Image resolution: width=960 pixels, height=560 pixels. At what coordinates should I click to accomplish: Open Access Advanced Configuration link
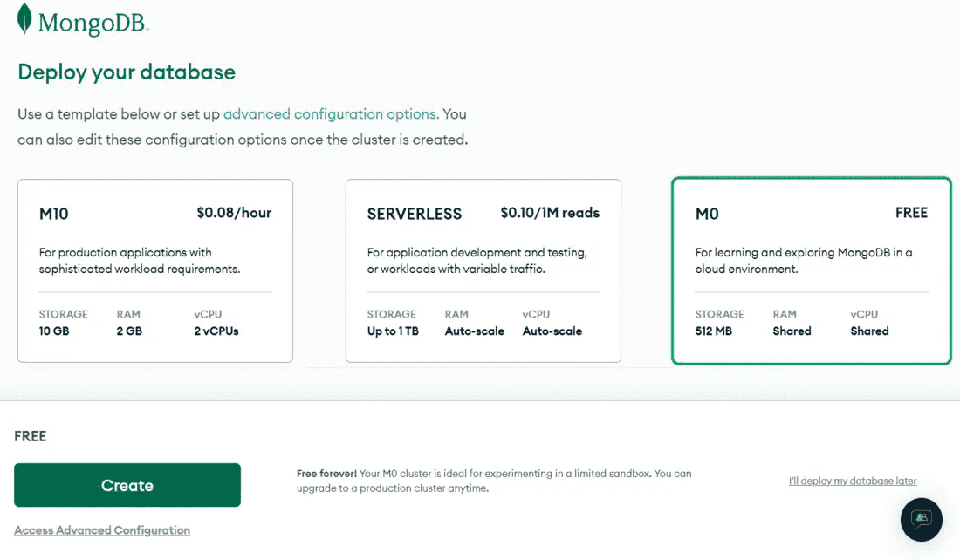(102, 530)
